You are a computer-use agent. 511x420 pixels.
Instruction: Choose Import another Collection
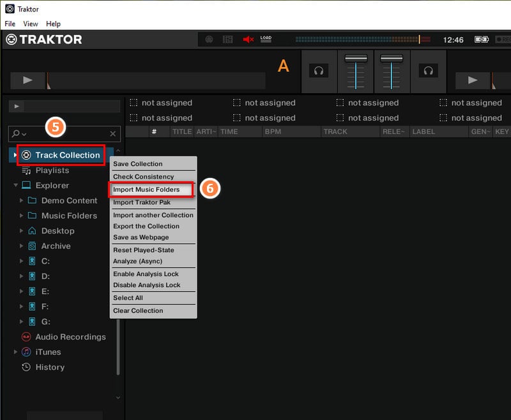tap(153, 215)
